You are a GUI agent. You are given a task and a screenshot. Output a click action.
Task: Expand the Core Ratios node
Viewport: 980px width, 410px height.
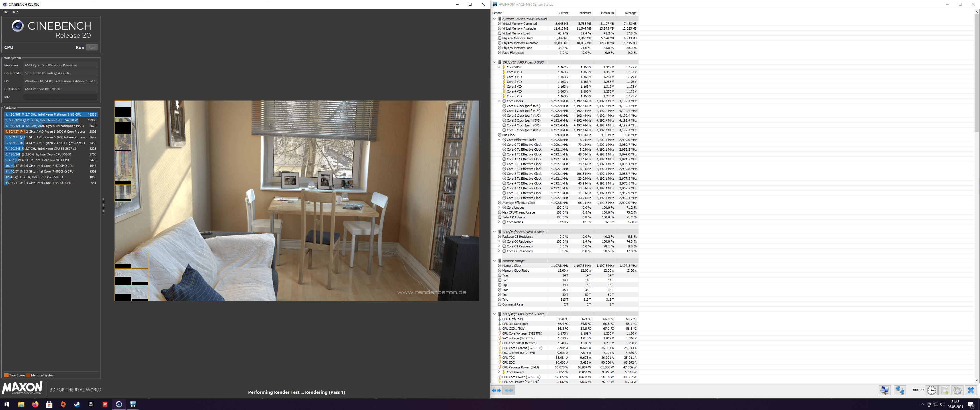click(499, 222)
